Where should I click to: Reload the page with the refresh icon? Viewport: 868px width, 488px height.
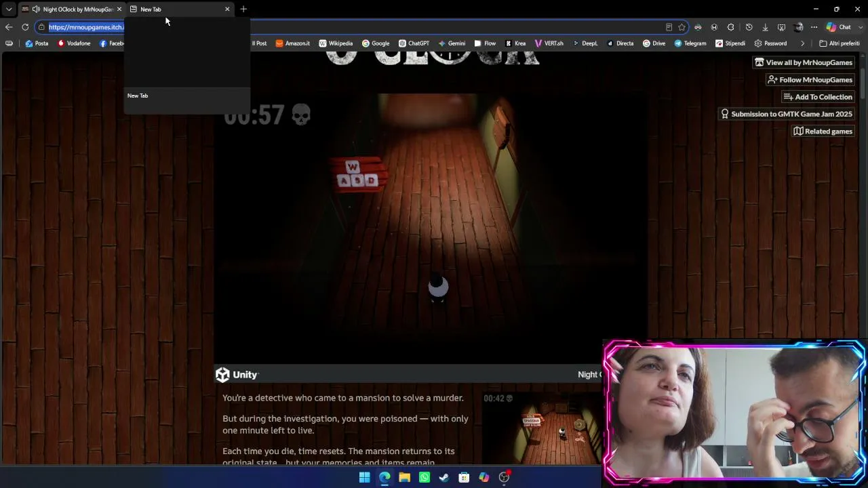pyautogui.click(x=25, y=27)
